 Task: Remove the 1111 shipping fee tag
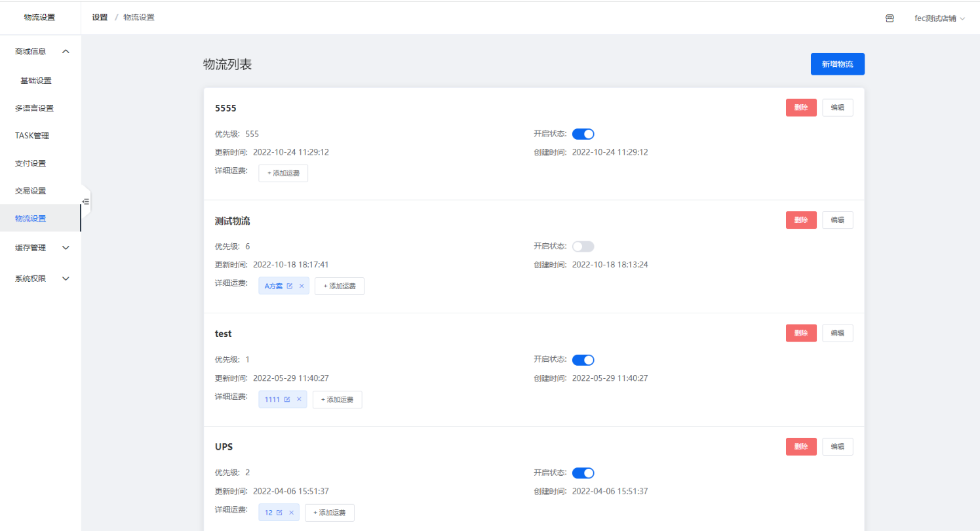click(x=299, y=399)
